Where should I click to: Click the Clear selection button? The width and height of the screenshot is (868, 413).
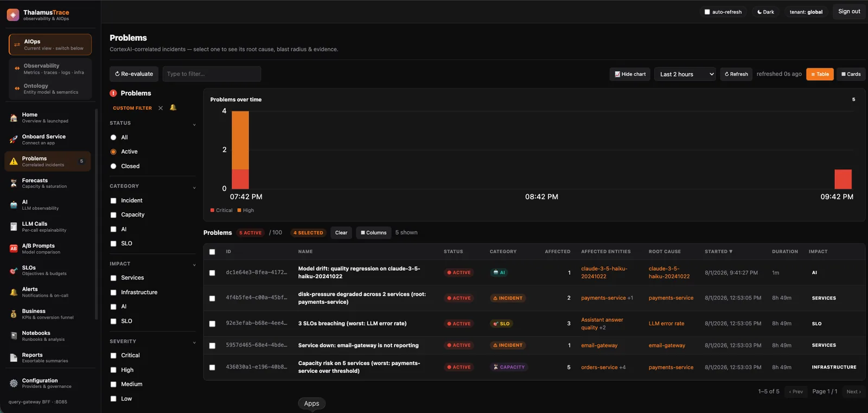341,233
